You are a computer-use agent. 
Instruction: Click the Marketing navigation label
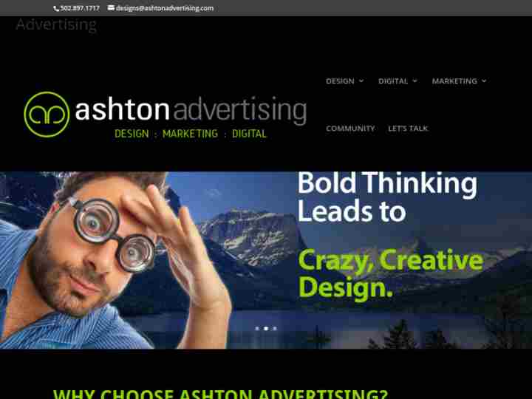coord(454,81)
